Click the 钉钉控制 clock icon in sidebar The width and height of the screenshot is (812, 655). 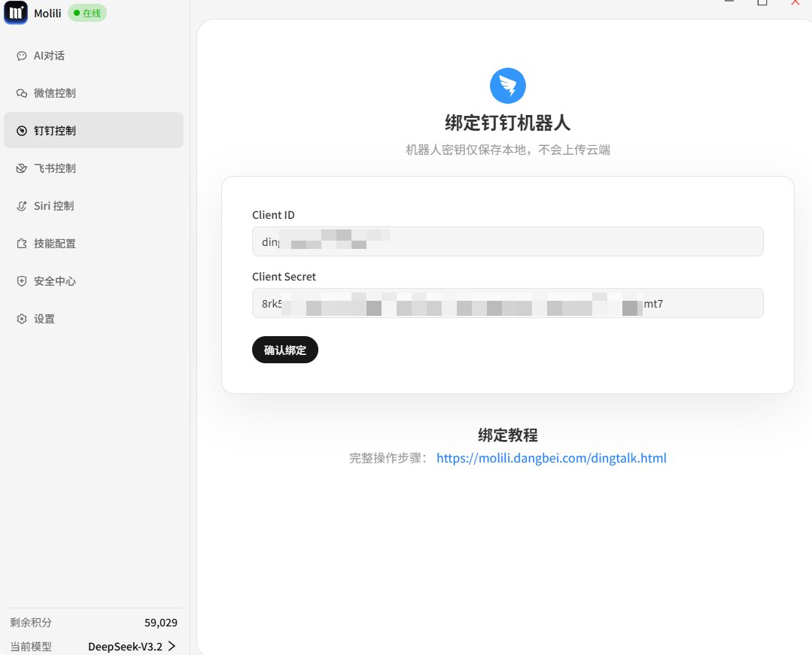tap(20, 130)
